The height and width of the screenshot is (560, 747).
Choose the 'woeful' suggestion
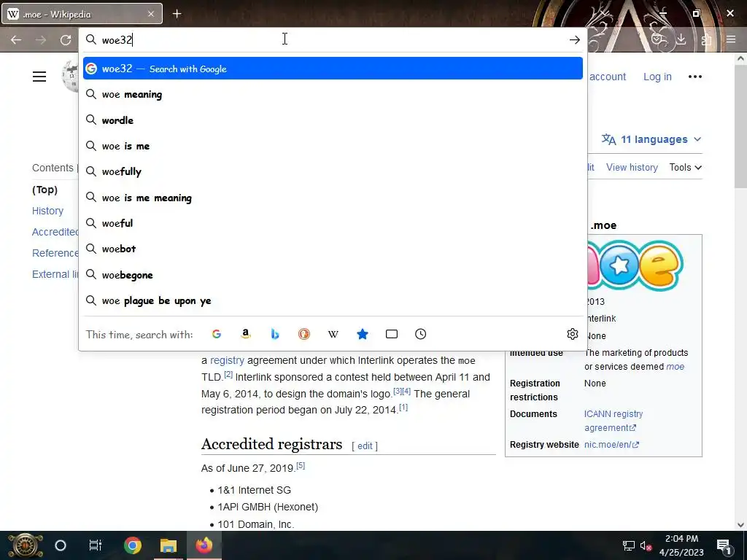[333, 223]
